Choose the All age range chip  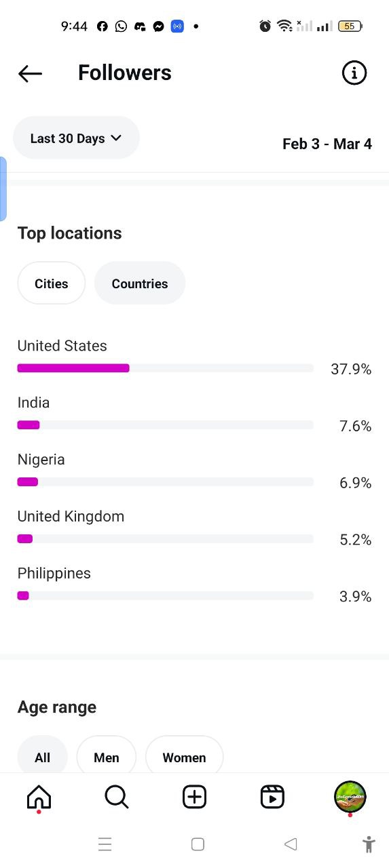tap(43, 757)
